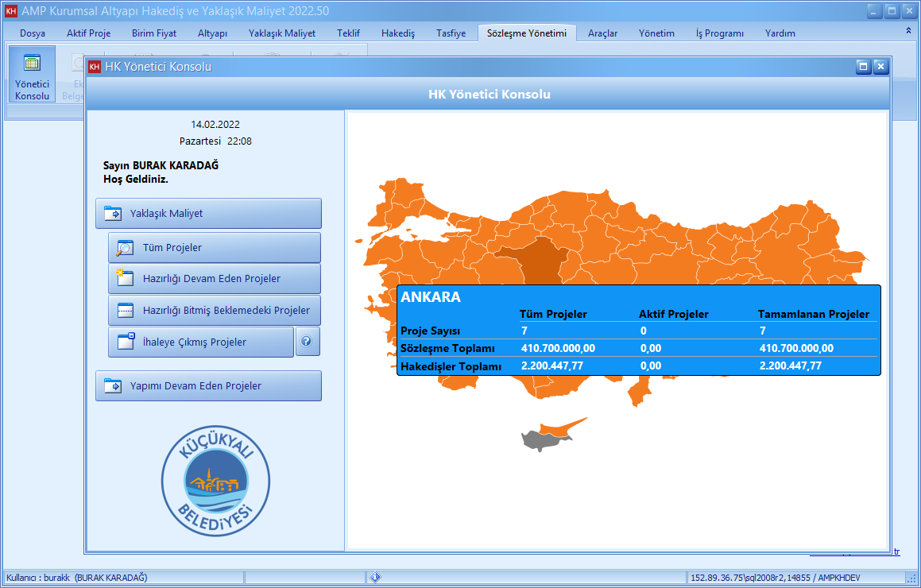Switch to the Hakediş ribbon tab
The width and height of the screenshot is (921, 588).
point(397,33)
